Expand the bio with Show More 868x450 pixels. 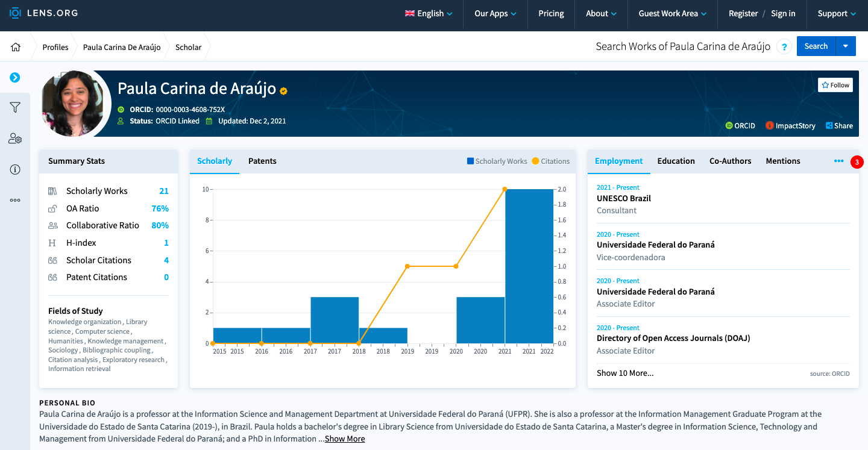(x=345, y=439)
